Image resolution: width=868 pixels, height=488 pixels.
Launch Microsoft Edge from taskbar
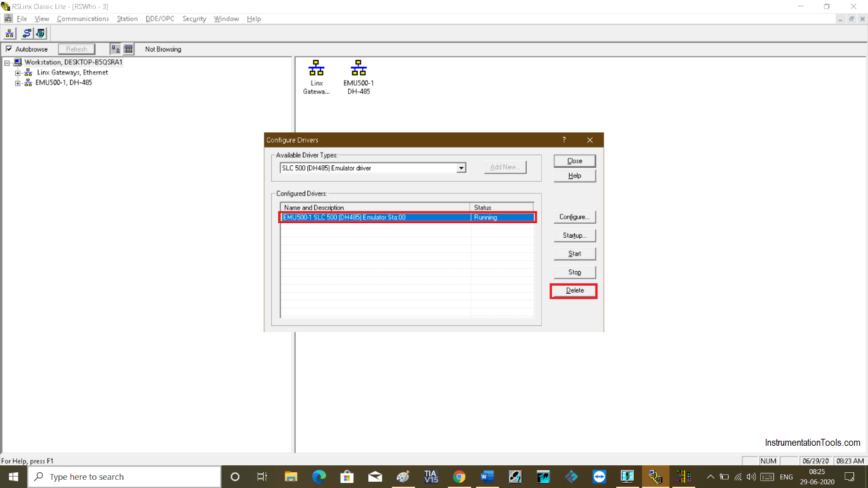(319, 477)
